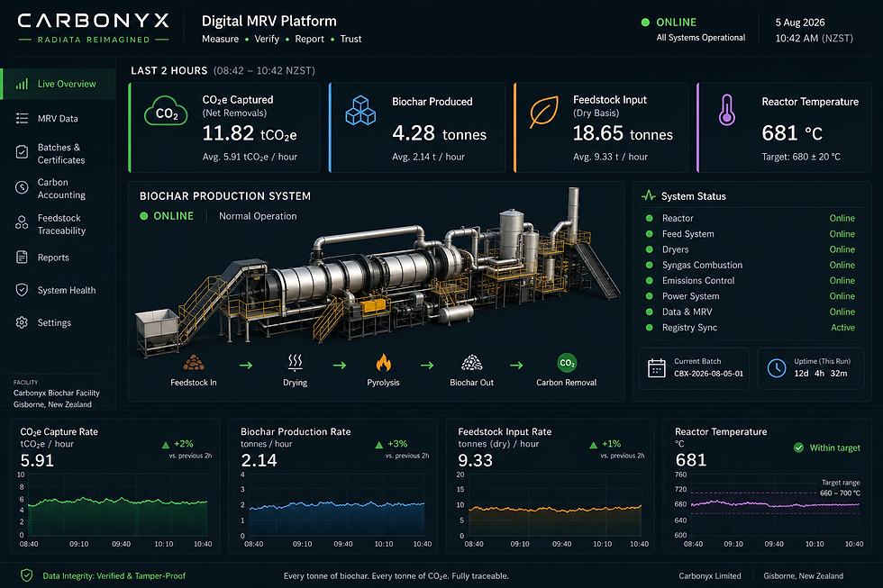This screenshot has width=883, height=588.
Task: Click "Target: 680 ± 20 °C" text
Action: (x=801, y=157)
